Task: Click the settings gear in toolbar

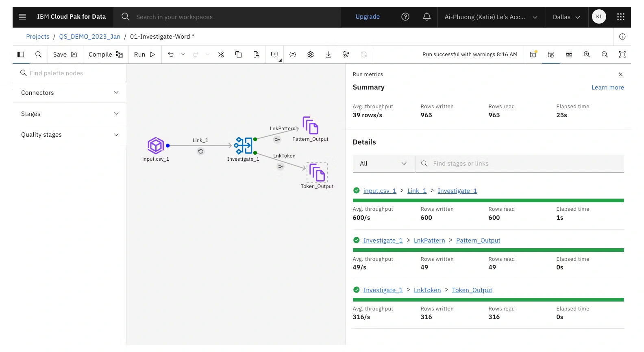Action: tap(311, 55)
